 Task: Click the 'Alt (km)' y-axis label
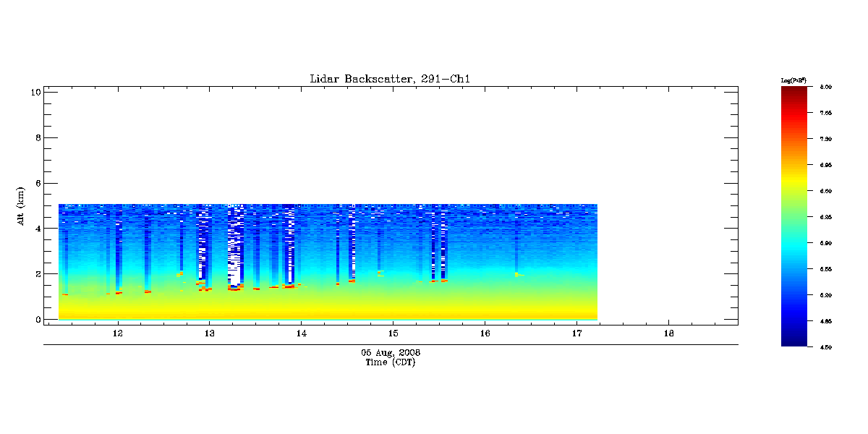click(x=22, y=205)
